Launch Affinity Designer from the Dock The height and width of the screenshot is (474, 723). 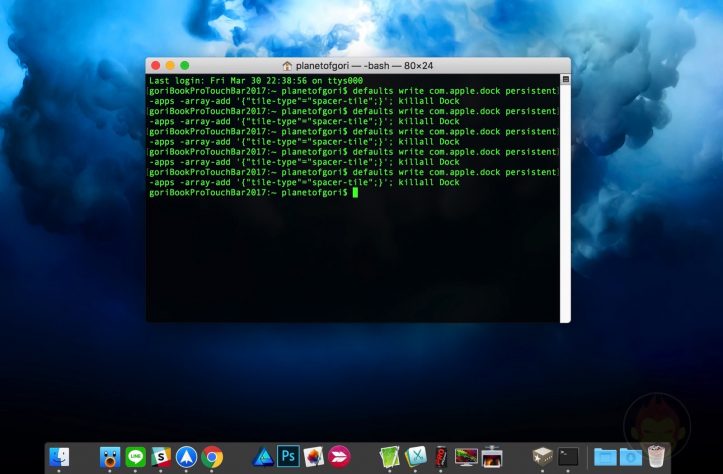tap(263, 457)
